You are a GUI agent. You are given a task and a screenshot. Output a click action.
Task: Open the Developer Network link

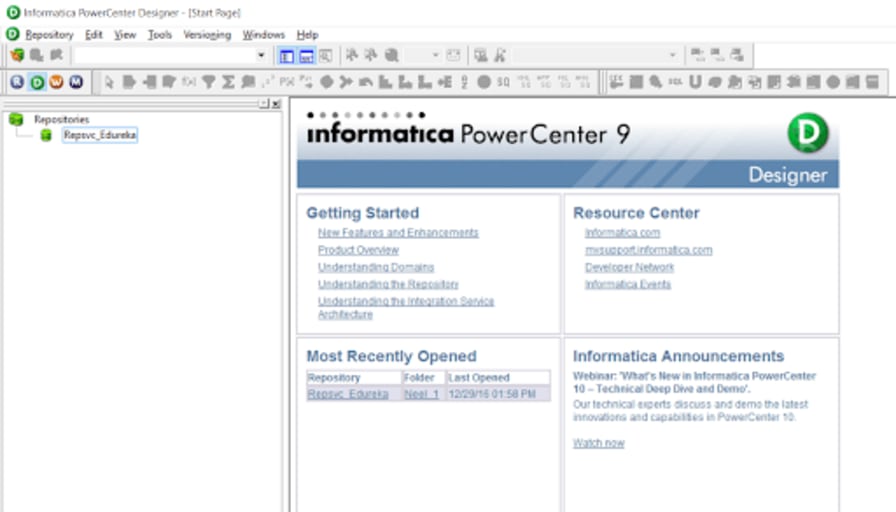tap(629, 267)
